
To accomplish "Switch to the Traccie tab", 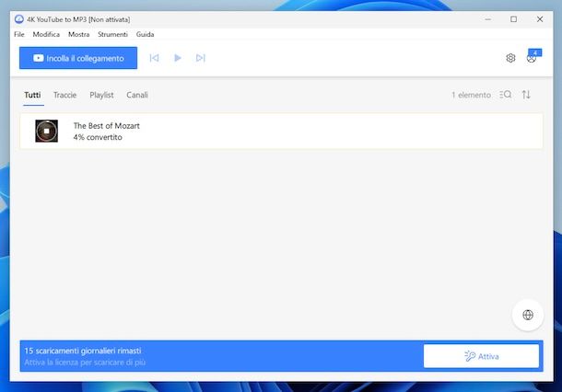I will pyautogui.click(x=64, y=95).
